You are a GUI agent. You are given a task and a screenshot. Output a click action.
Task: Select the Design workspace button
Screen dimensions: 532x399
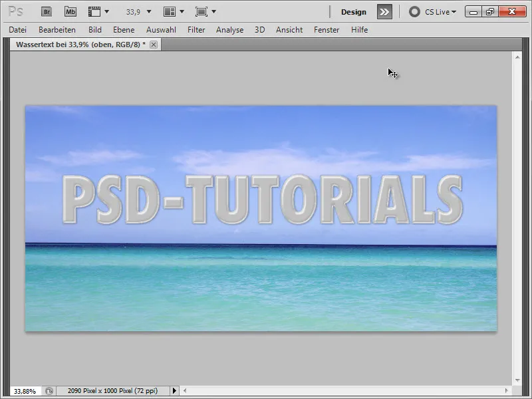click(354, 12)
